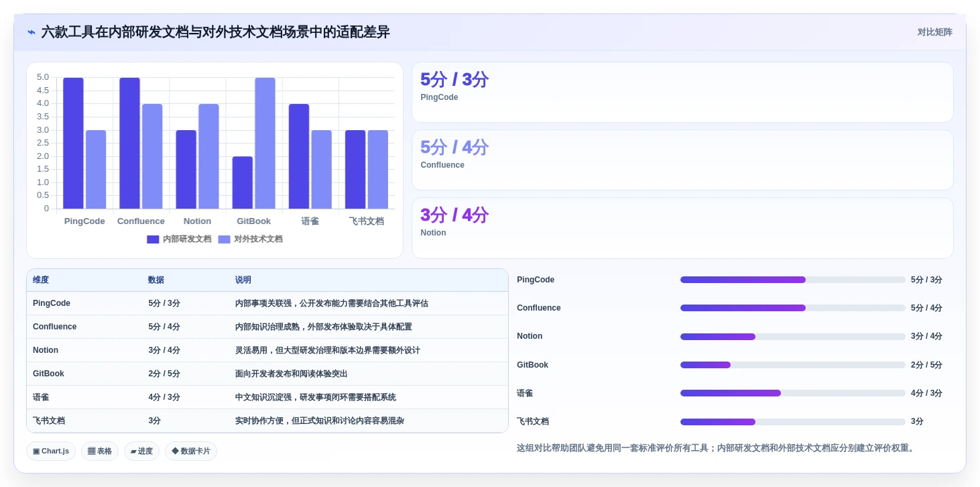Select the Notion 3分 / 4分 card
Screen dimensions: 980x487
pos(682,228)
